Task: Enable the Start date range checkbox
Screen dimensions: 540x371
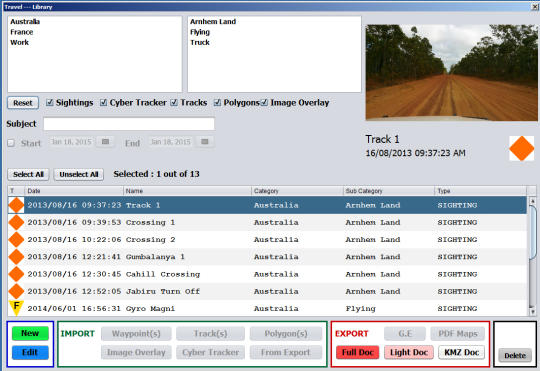Action: [11, 143]
